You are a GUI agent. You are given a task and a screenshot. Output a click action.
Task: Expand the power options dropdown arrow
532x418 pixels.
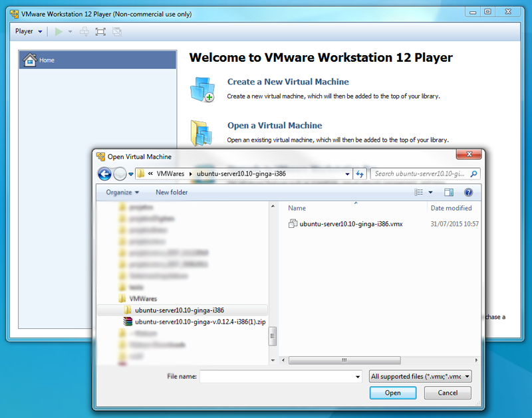pos(70,31)
